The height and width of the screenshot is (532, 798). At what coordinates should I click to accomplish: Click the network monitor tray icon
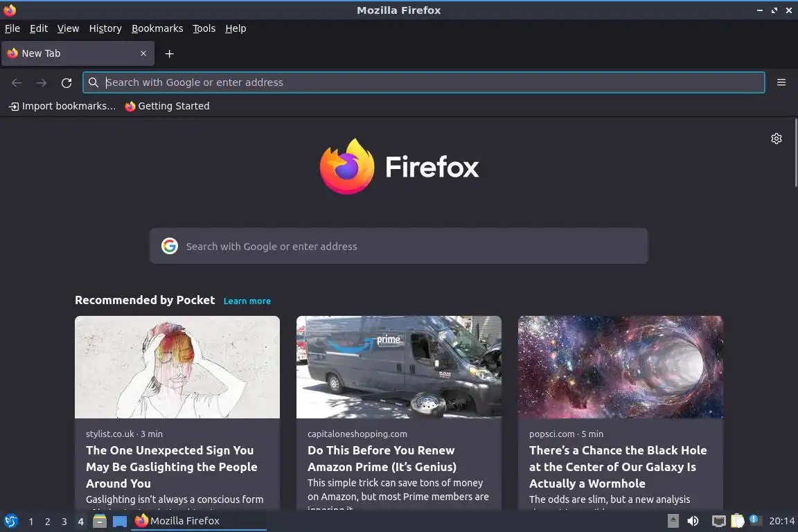718,521
